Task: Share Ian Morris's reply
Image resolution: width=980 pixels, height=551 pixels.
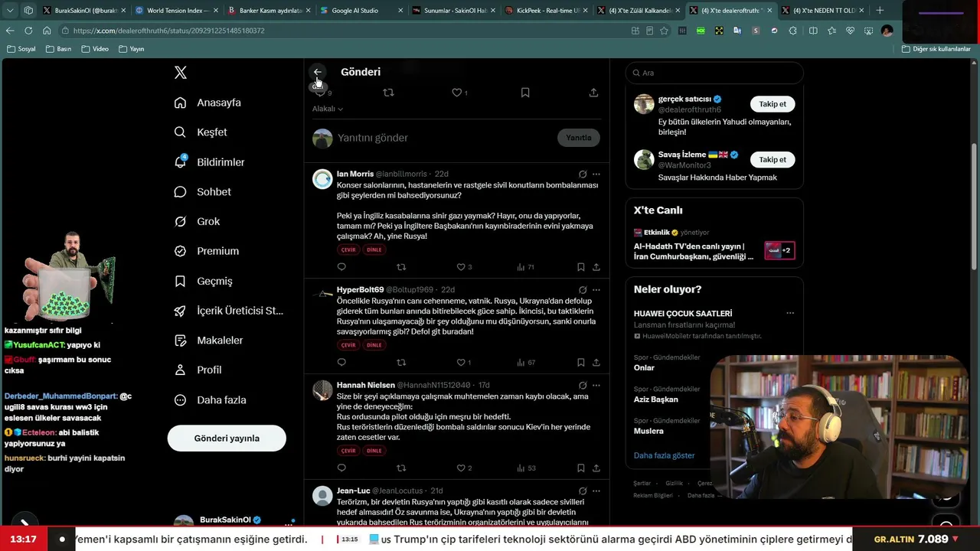Action: tap(596, 267)
